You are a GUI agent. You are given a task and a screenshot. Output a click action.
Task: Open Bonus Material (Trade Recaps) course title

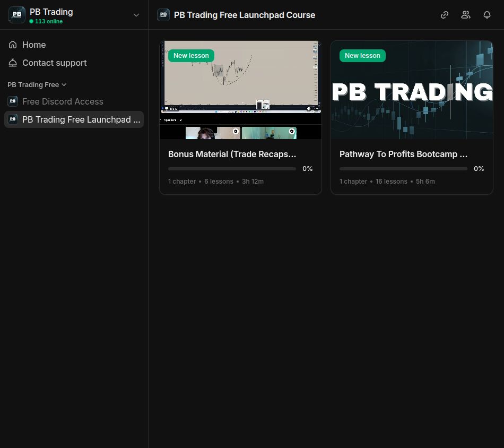[x=232, y=154]
